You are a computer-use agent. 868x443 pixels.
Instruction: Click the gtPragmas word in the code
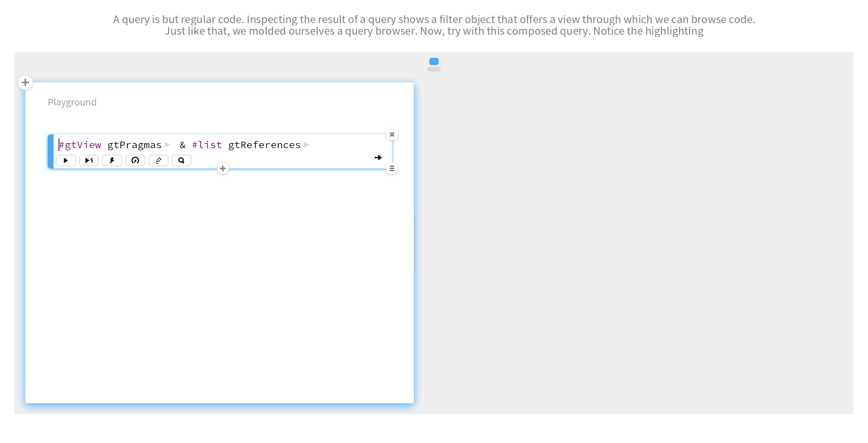[x=135, y=145]
